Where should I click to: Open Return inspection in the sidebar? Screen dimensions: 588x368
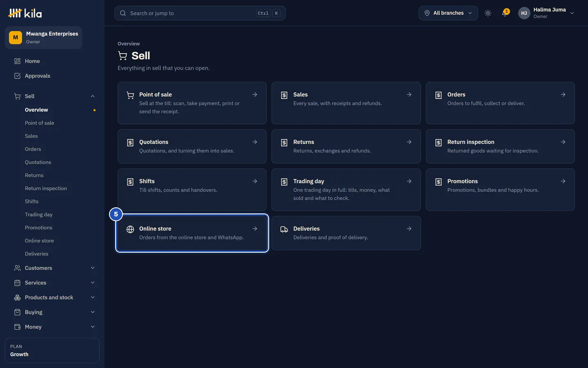click(x=46, y=188)
